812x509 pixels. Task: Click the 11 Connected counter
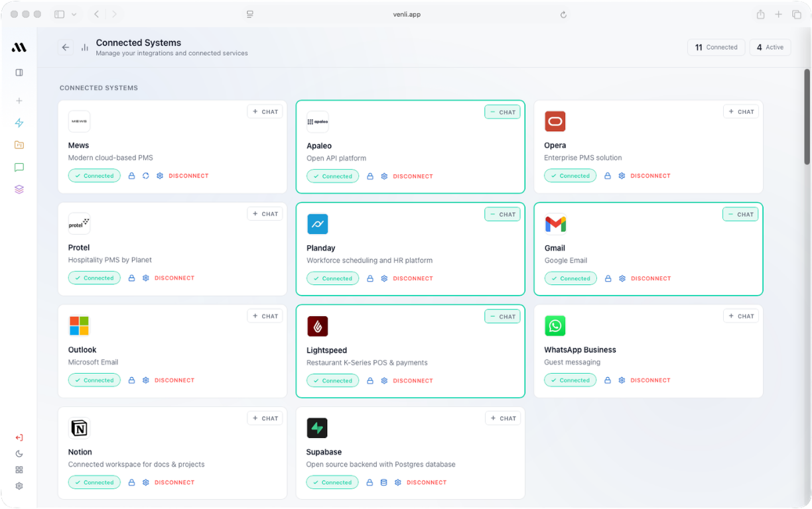pyautogui.click(x=716, y=47)
